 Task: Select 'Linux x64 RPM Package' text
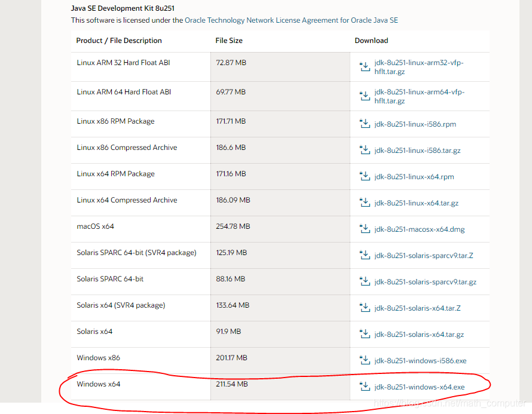[x=115, y=174]
